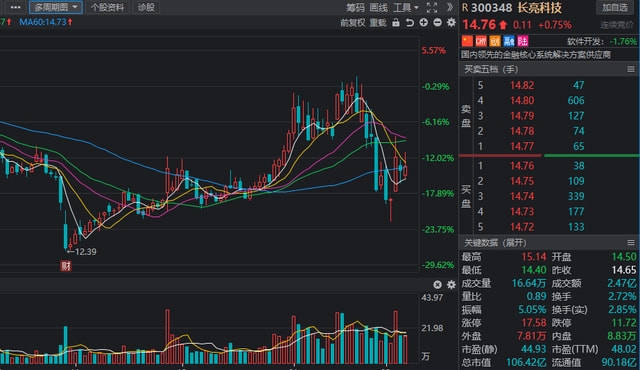Click the 连续竞价 label
Image resolution: width=640 pixels, height=370 pixels.
(617, 25)
